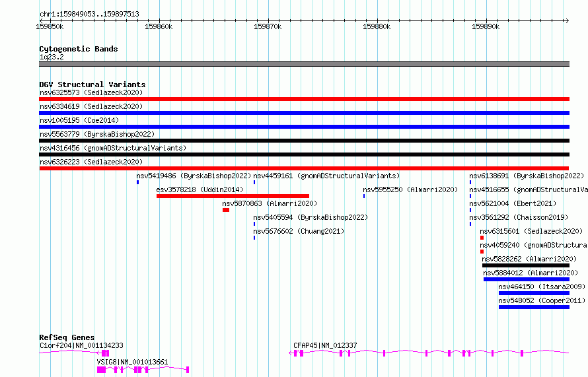Select the red bar under nsv6326223

click(x=304, y=168)
